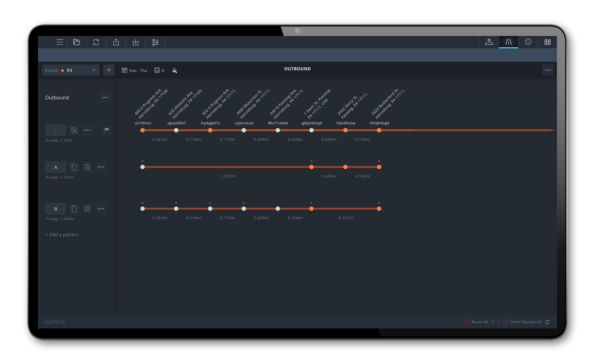Switch to the map view tab
The width and height of the screenshot is (595, 364).
pos(489,42)
